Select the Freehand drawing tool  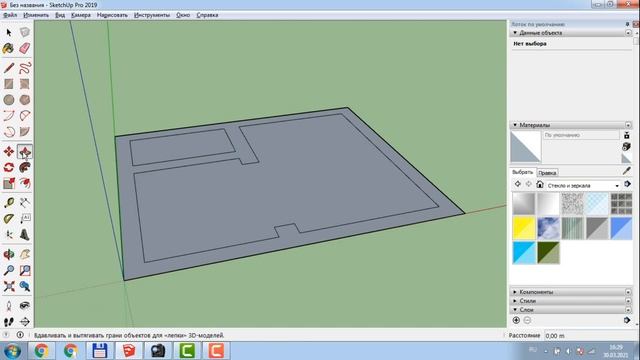coord(24,68)
